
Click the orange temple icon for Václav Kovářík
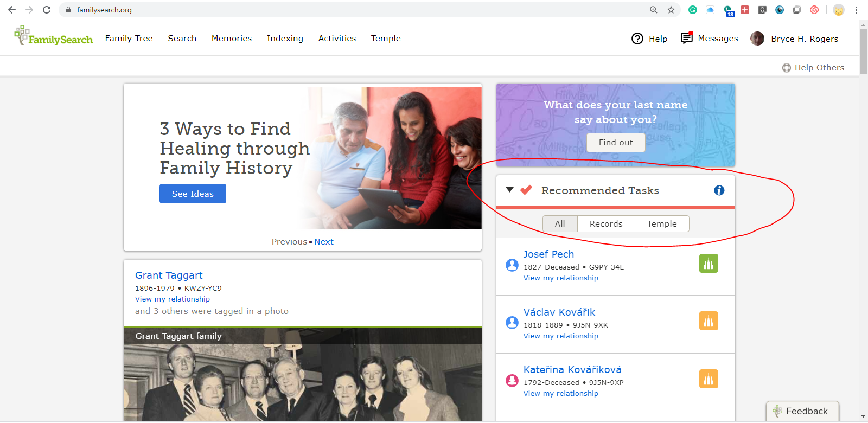709,321
